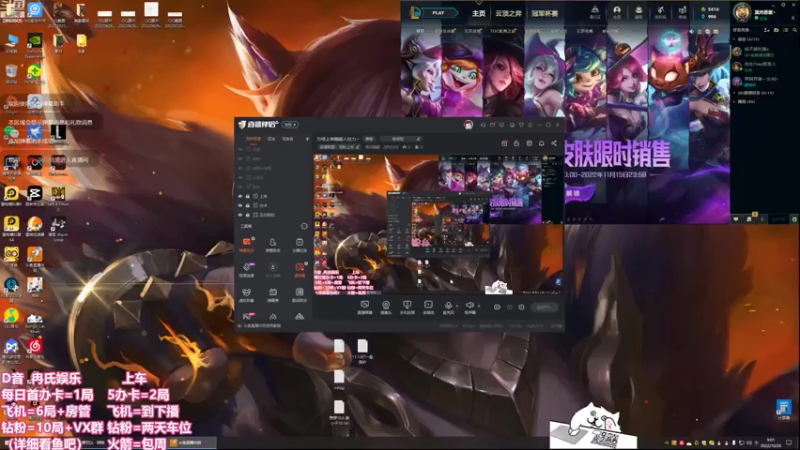This screenshot has height=450, width=800.
Task: Add camera source from bottom toolbar
Action: (386, 307)
